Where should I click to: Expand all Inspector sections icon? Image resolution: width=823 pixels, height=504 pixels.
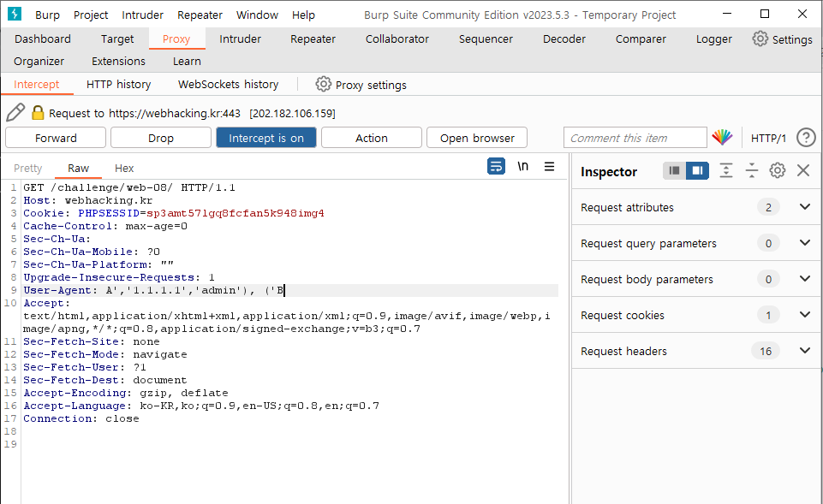[x=726, y=170]
